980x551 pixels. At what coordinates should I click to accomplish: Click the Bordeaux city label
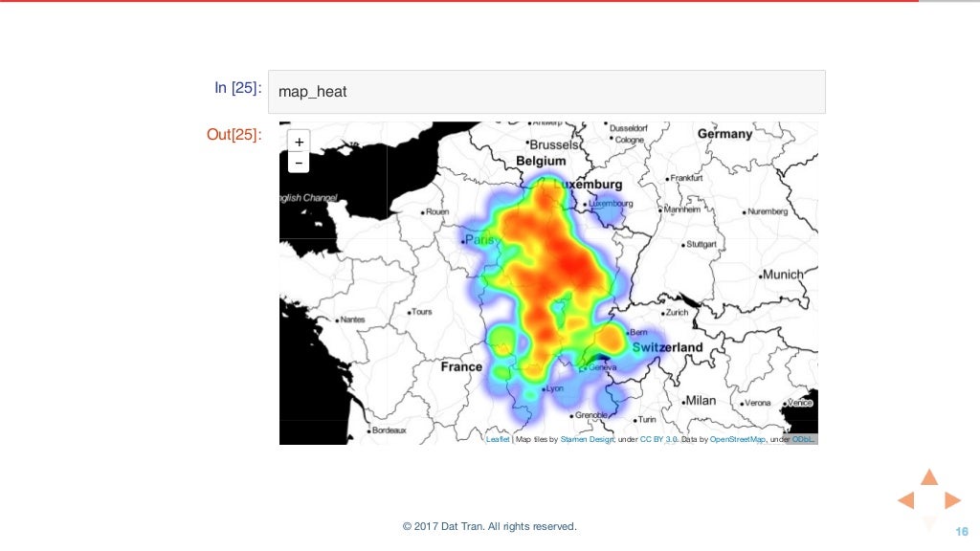(x=389, y=430)
